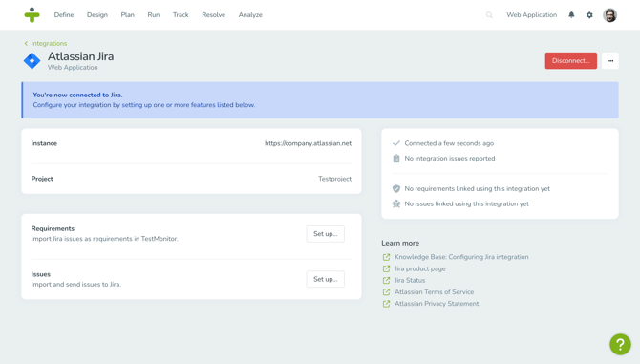Open notifications bell icon
The image size is (640, 364).
coord(571,15)
